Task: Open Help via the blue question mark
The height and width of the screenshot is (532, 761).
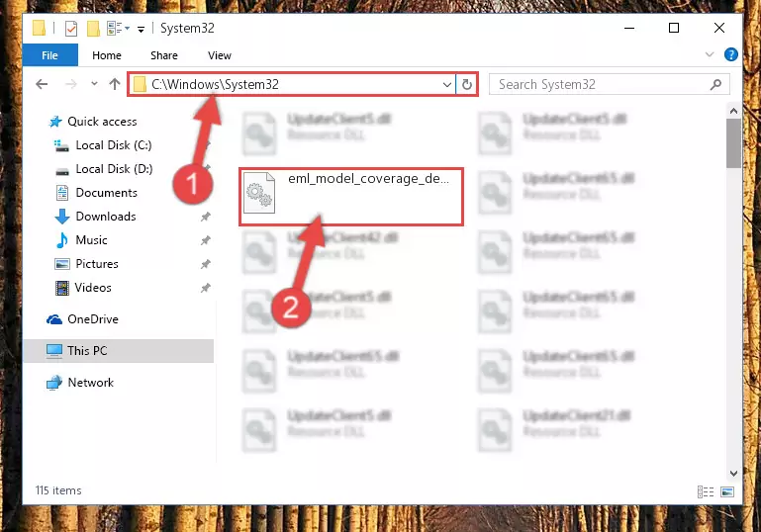Action: coord(730,54)
